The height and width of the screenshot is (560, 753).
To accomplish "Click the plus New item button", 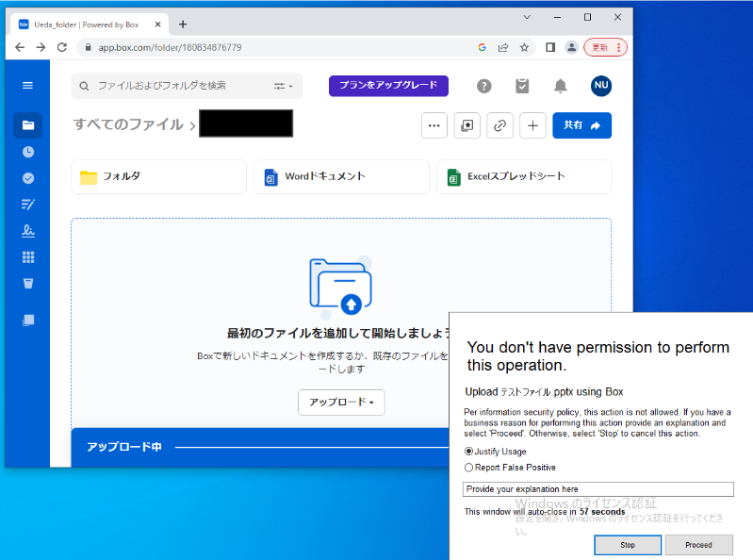I will click(532, 125).
